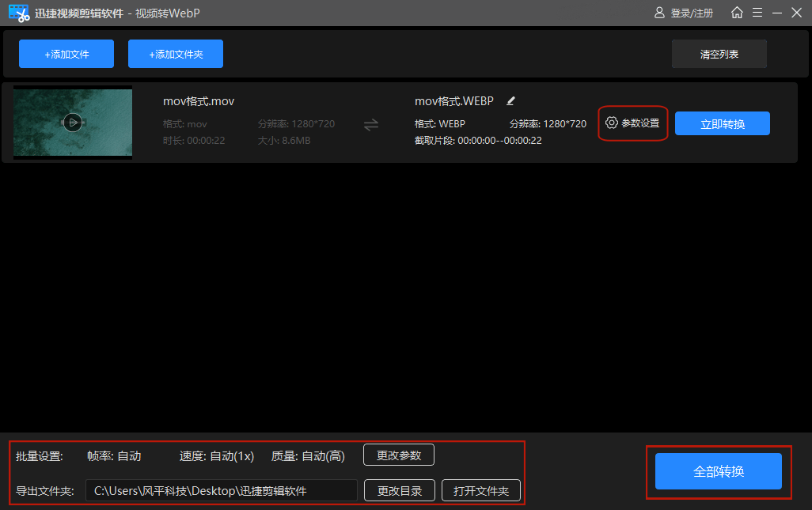
Task: Click the user profile icon
Action: [x=659, y=13]
